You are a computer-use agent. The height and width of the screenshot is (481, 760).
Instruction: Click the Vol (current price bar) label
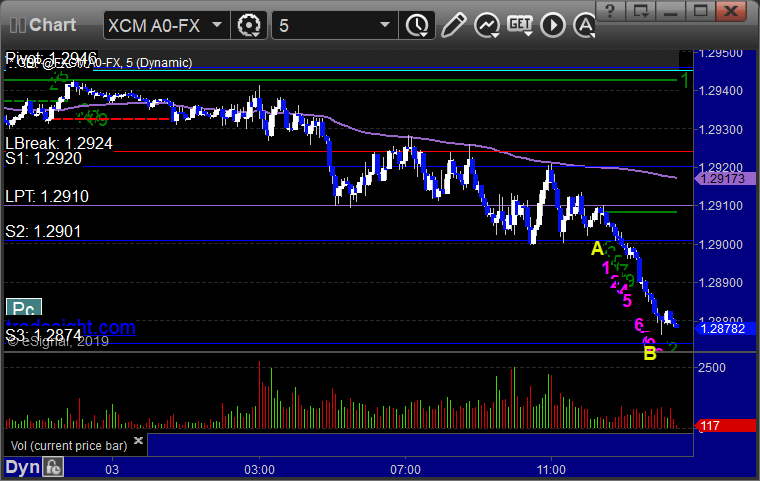pos(69,446)
